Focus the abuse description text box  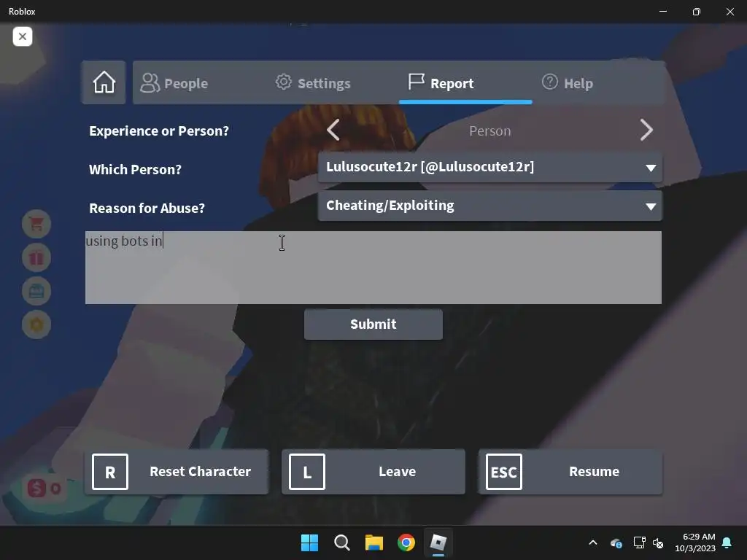coord(373,268)
